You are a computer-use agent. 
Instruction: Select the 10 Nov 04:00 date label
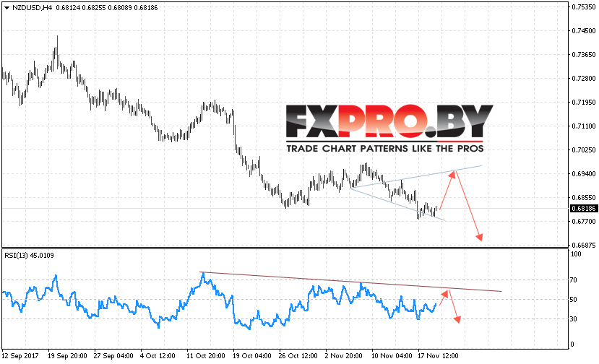pos(392,356)
